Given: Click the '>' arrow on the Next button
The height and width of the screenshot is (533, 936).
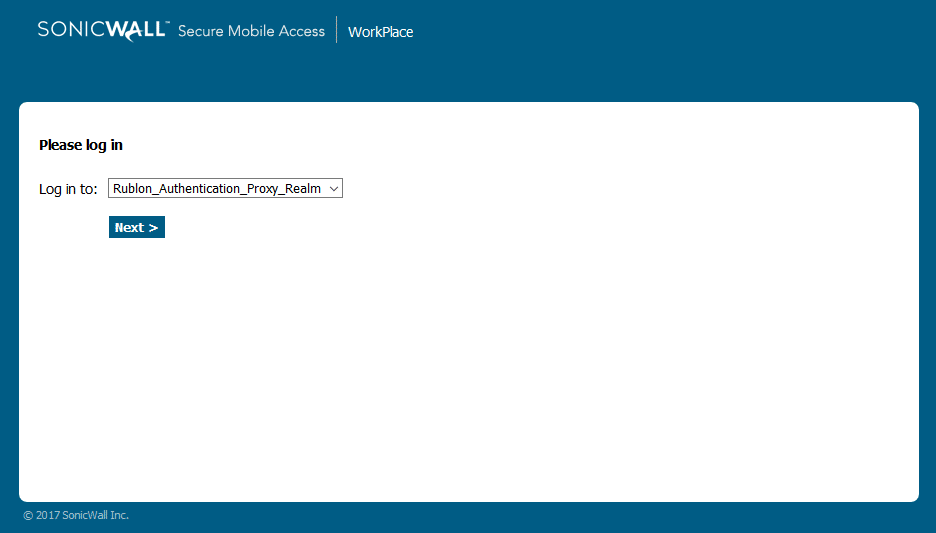Looking at the screenshot, I should click(153, 228).
